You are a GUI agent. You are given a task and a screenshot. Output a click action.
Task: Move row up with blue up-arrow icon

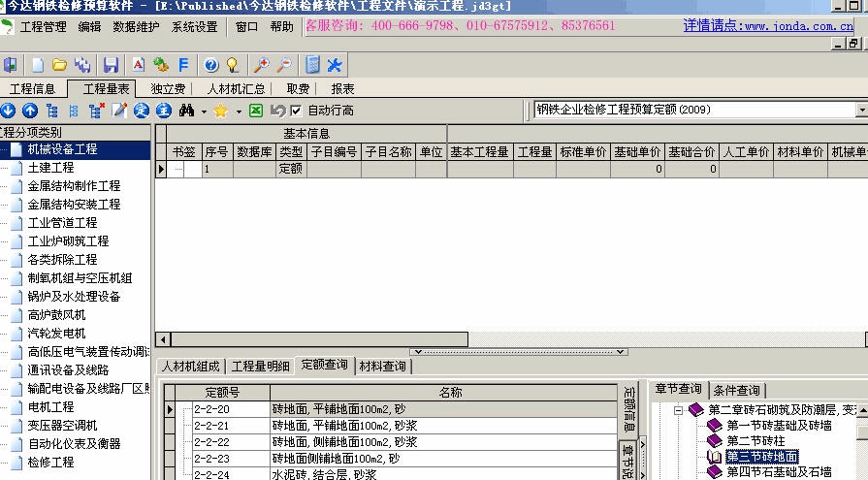pyautogui.click(x=30, y=111)
